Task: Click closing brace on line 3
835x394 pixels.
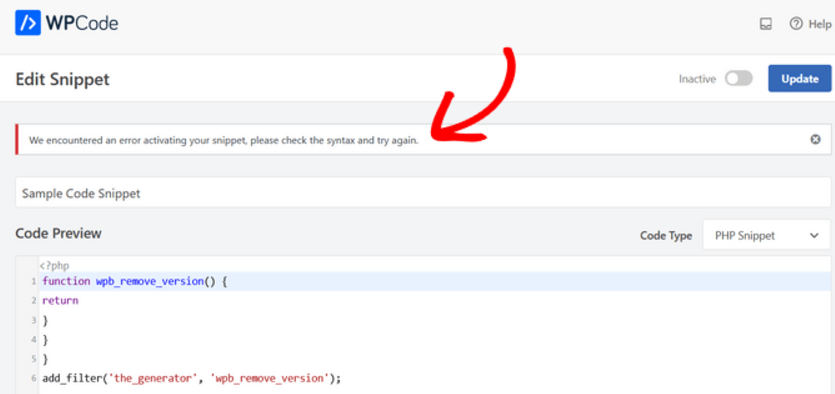Action: pos(45,320)
